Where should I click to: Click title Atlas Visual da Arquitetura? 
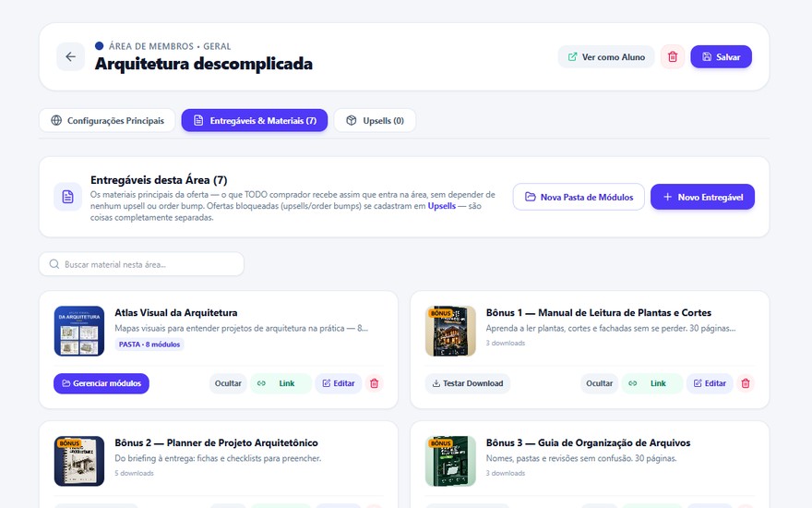click(176, 312)
